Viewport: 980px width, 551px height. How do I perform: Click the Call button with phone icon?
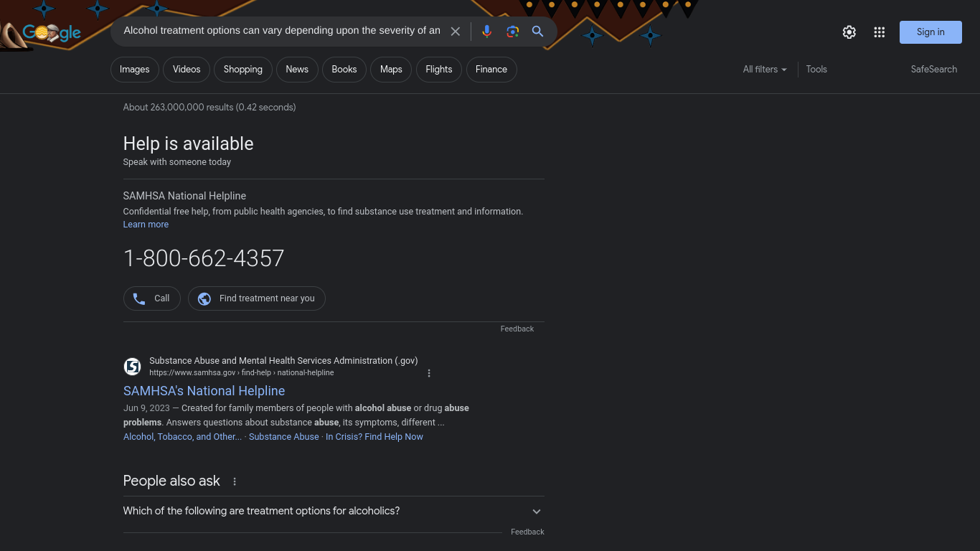click(152, 298)
